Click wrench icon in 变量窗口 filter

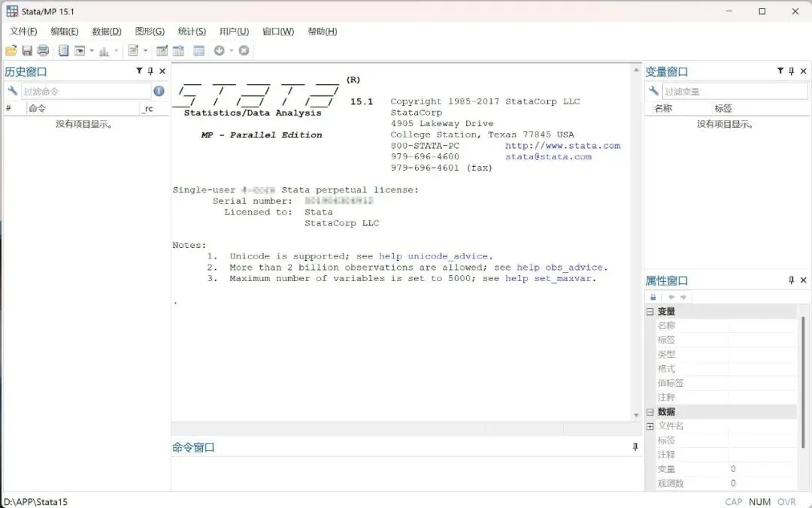pyautogui.click(x=653, y=91)
